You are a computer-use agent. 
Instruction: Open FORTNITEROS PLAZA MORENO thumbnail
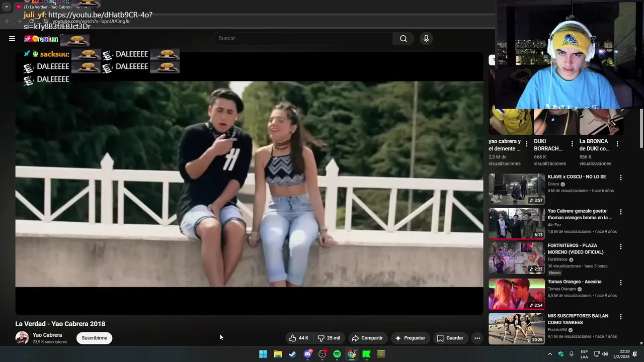coord(517,258)
